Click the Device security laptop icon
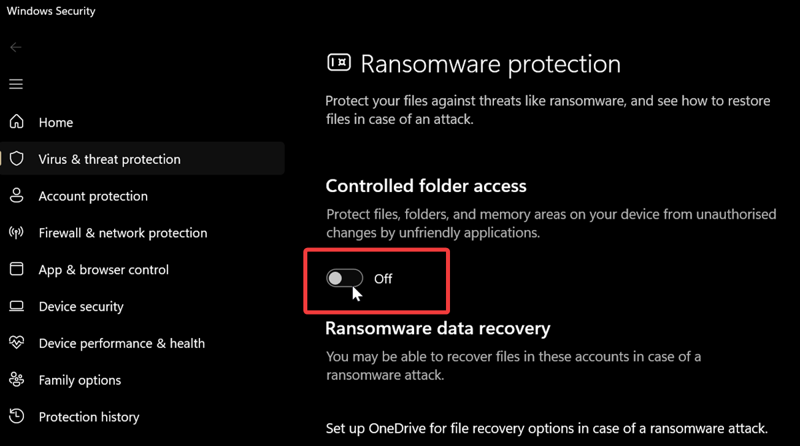 [x=16, y=306]
